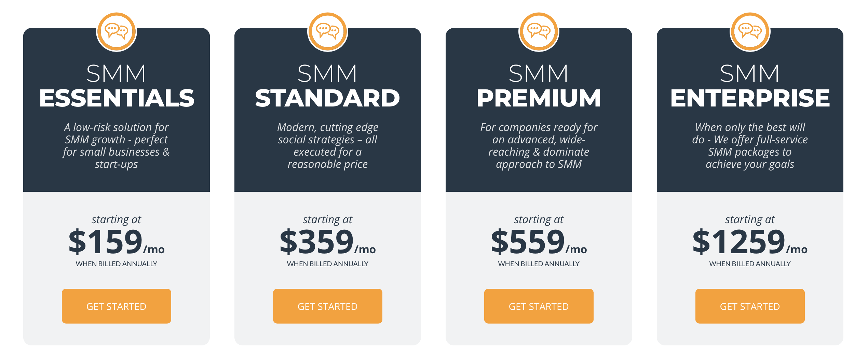
Task: Get started with the SMM Standard plan
Action: (328, 306)
